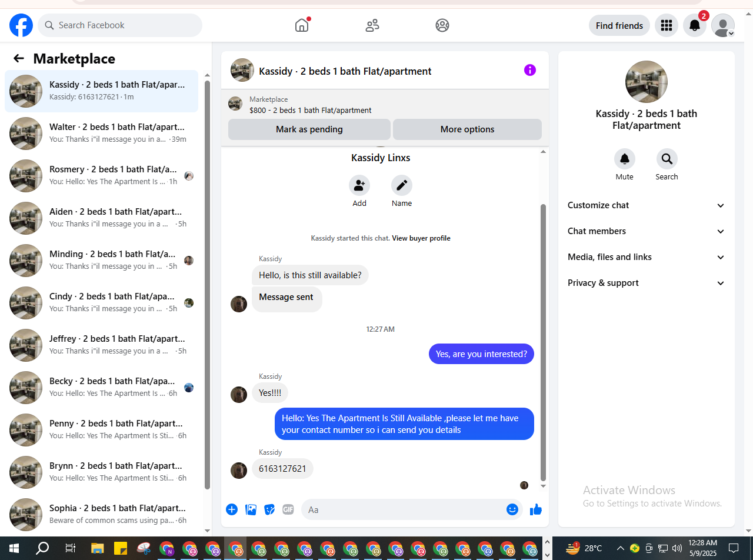Image resolution: width=753 pixels, height=560 pixels.
Task: Open more actions plus icon in composer
Action: coord(232,509)
